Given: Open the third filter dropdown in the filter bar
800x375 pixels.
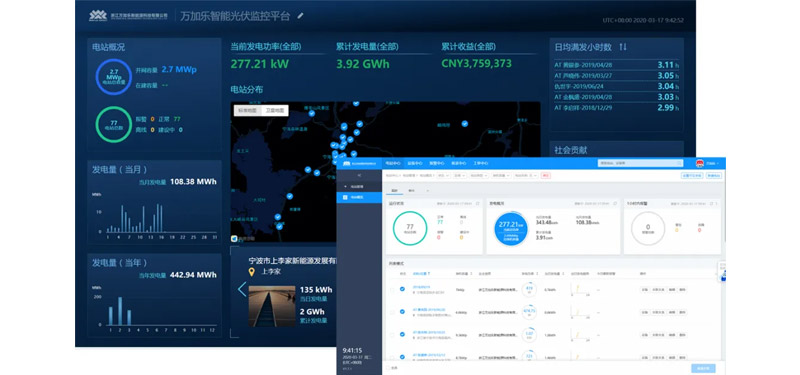Looking at the screenshot, I should coord(479,176).
